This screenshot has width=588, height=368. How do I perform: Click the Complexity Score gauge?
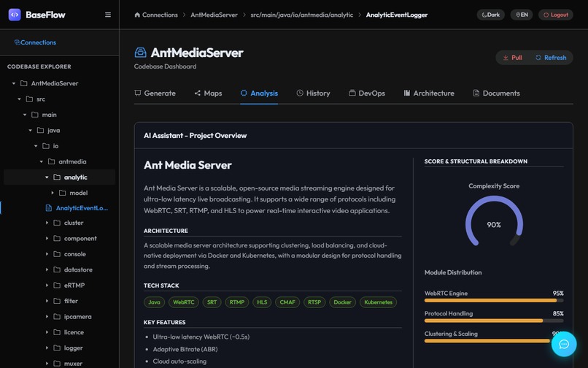(494, 221)
